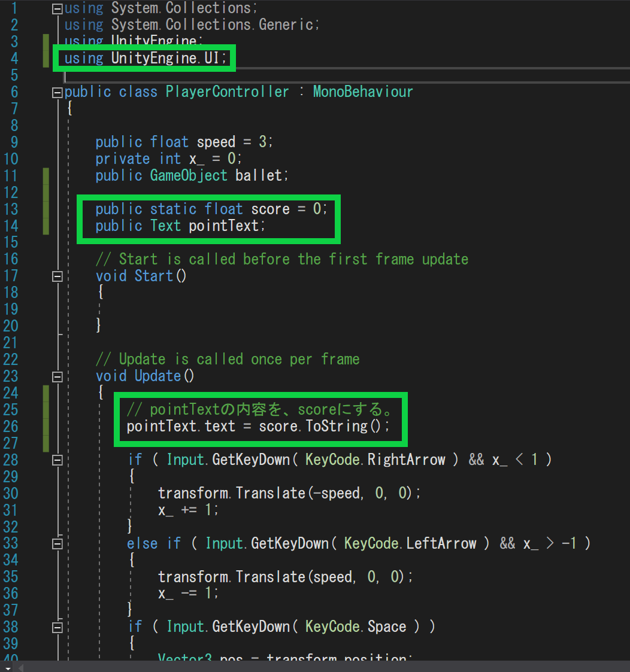
Task: Collapse the LeftArrow else-if fold toggle
Action: tap(57, 543)
